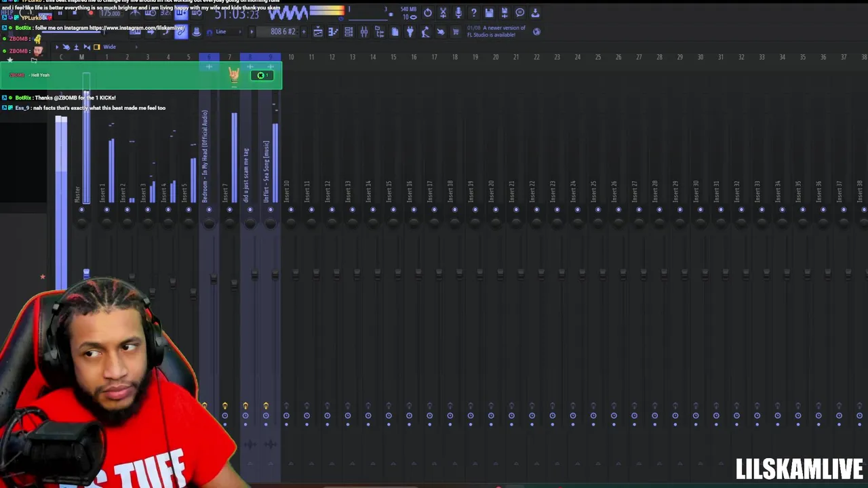This screenshot has width=868, height=488.
Task: Click the Insert 16 pan knob
Action: 414,224
